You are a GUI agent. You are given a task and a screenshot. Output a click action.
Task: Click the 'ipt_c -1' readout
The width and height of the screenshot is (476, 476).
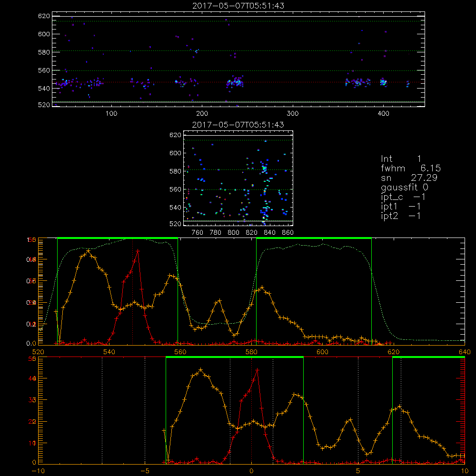pos(403,197)
